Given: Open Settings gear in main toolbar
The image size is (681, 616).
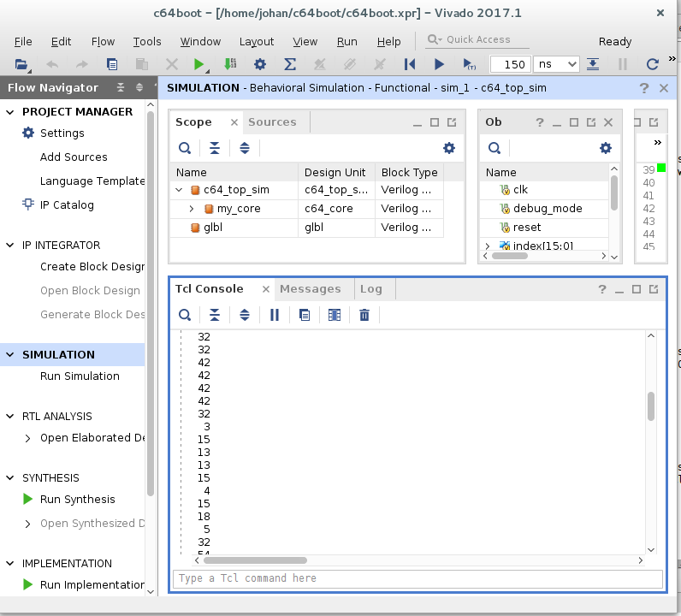Looking at the screenshot, I should pos(260,64).
